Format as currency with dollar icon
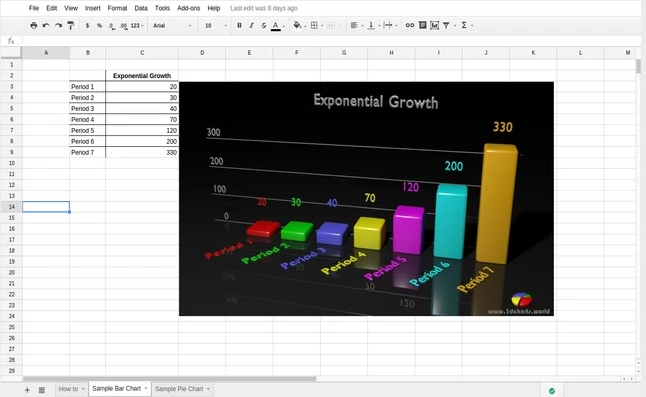Screen dimensions: 646x397 tap(87, 26)
